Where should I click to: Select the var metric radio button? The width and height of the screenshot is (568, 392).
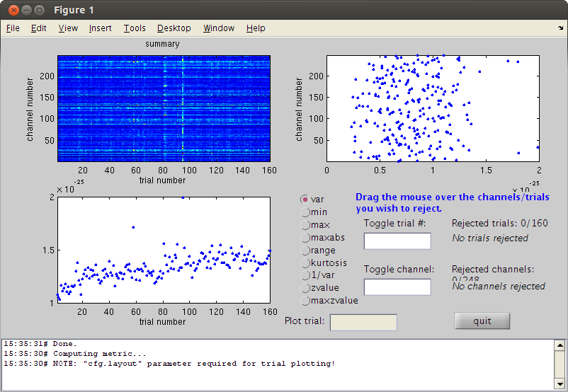(x=305, y=200)
